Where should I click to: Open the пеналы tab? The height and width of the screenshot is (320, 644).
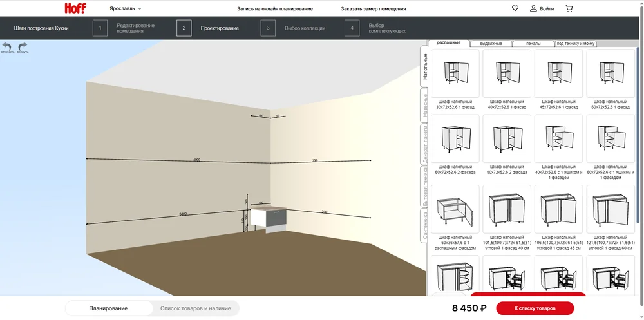point(533,44)
